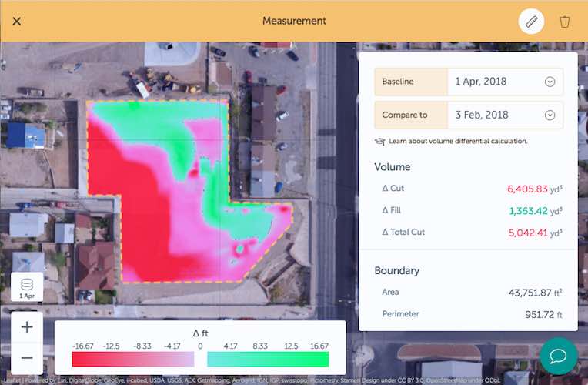
Task: Open the Compare to 3 Feb, 2018 field
Action: coord(493,115)
